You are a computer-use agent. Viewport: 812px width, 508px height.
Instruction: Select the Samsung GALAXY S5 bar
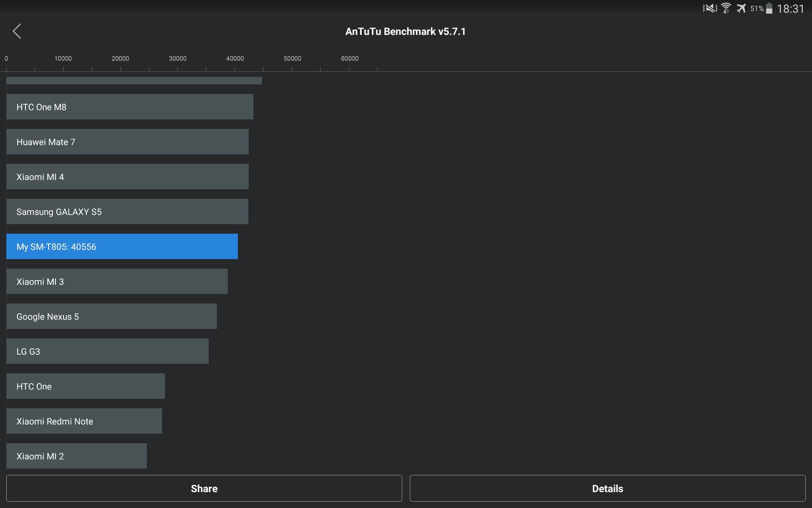(x=127, y=212)
